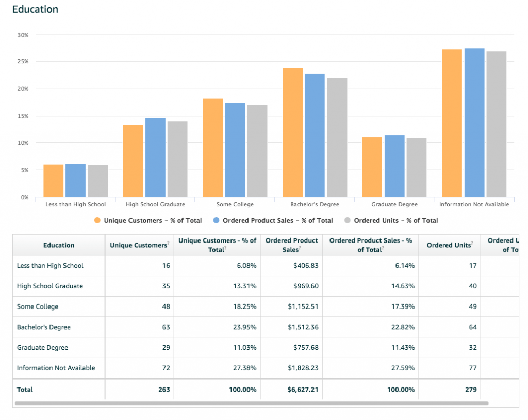Select Less than High School table row label
The height and width of the screenshot is (420, 528).
(50, 266)
